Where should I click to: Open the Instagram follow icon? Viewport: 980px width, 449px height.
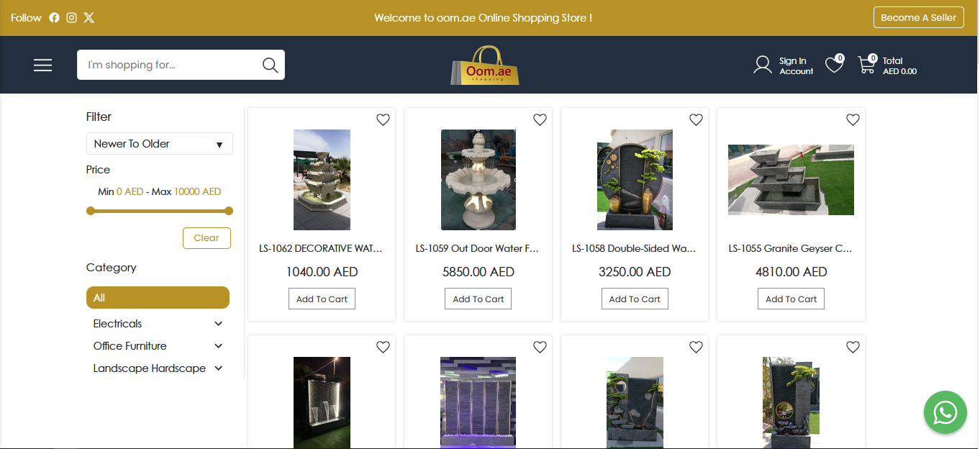click(x=71, y=18)
